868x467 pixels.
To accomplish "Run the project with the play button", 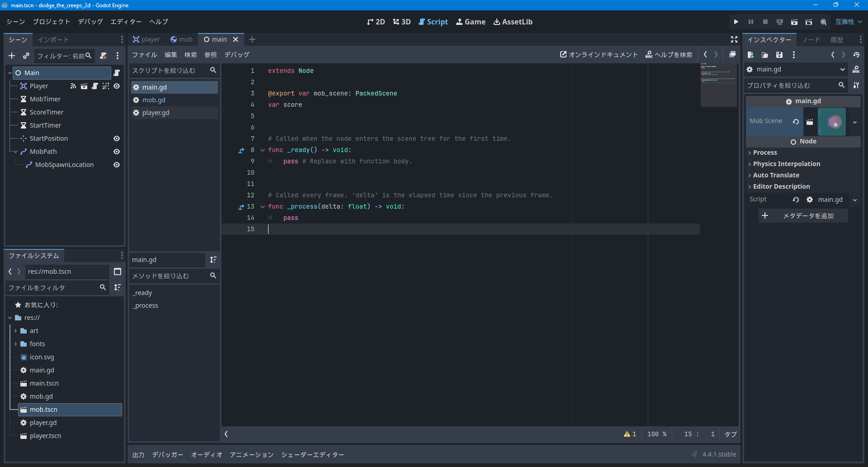I will (x=736, y=21).
